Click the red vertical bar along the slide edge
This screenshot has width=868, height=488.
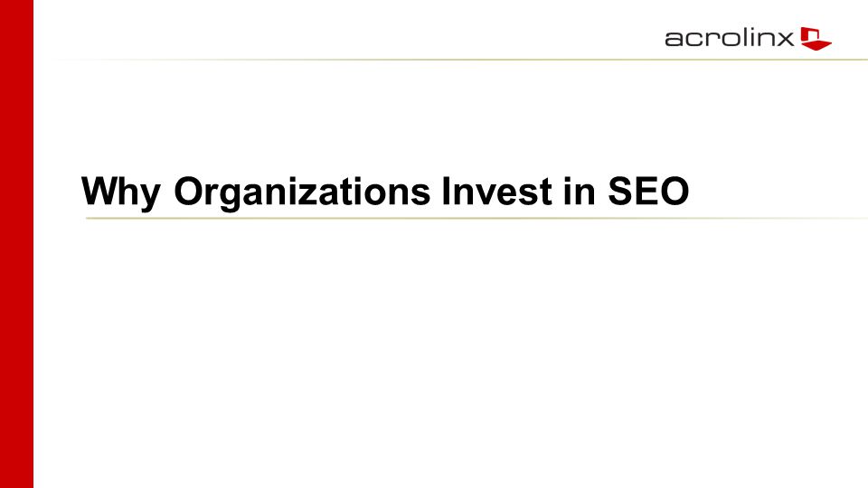[16, 244]
